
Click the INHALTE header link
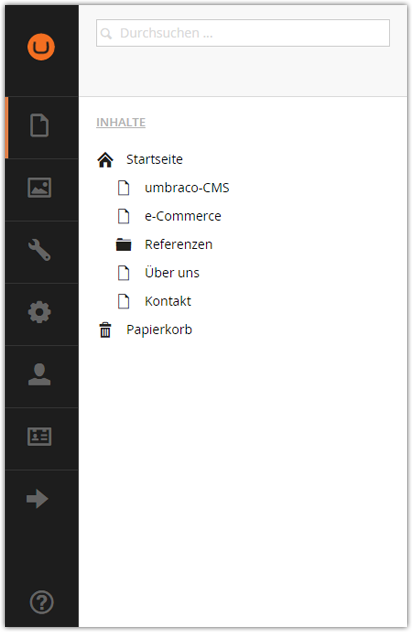coord(121,122)
